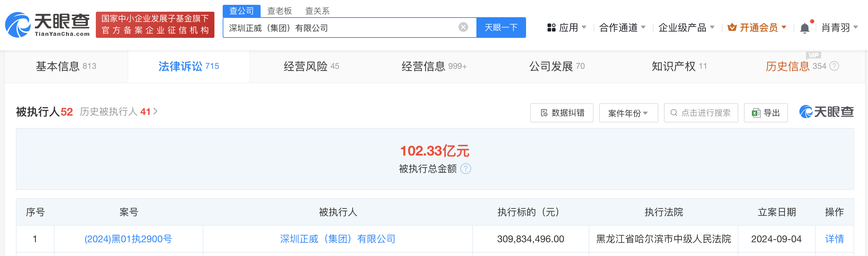Image resolution: width=868 pixels, height=256 pixels.
Task: Show the help tooltip for 被执行总金额
Action: (x=466, y=169)
